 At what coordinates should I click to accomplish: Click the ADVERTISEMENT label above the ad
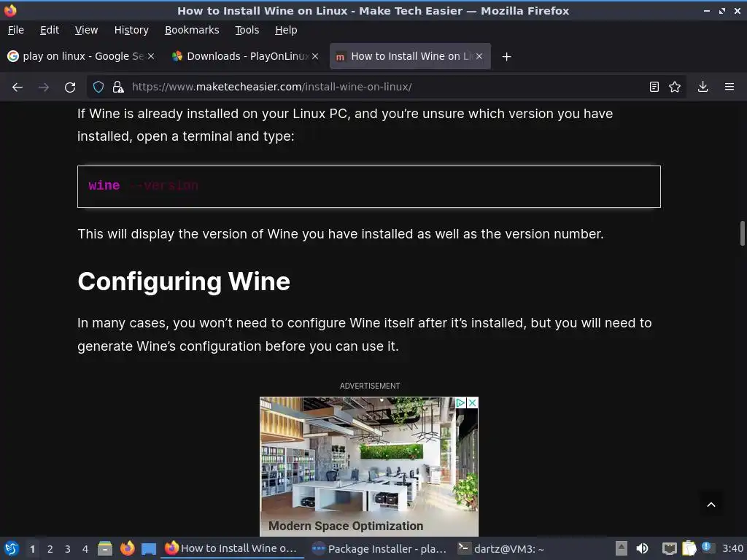coord(370,386)
